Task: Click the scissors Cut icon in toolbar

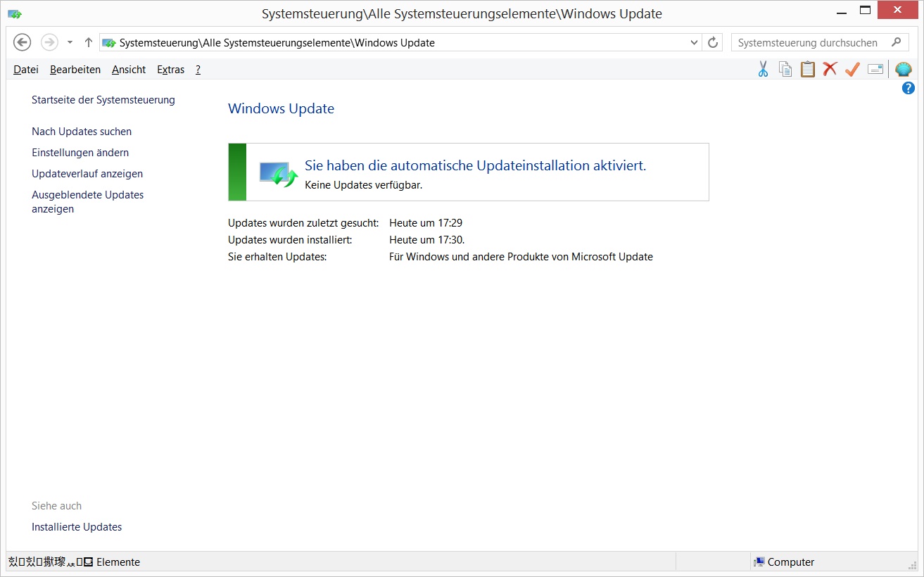Action: click(x=763, y=69)
